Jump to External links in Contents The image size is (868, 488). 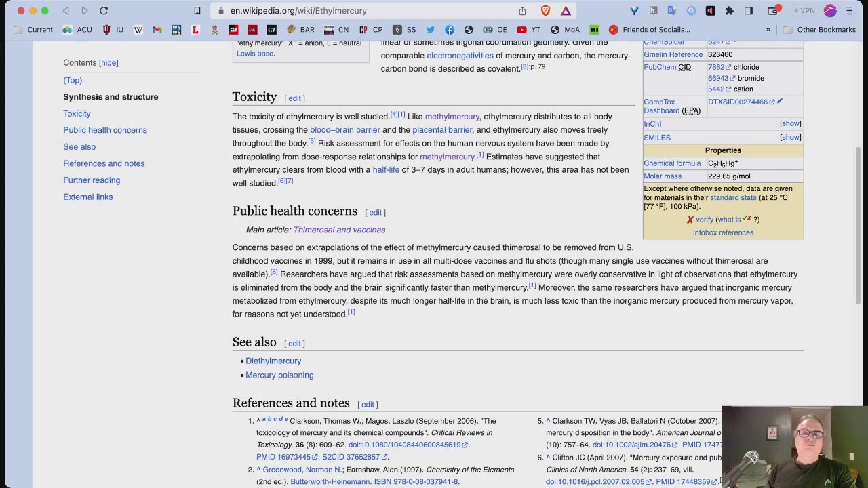coord(88,197)
